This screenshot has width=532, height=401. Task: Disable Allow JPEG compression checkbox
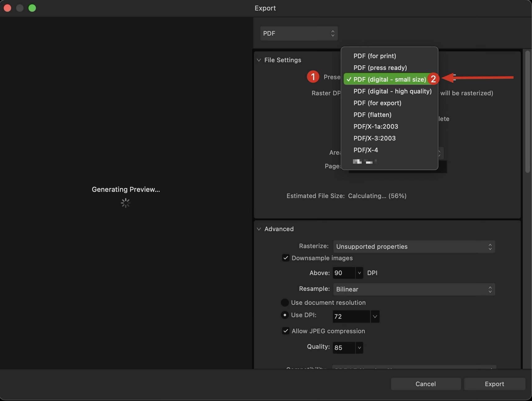[286, 331]
